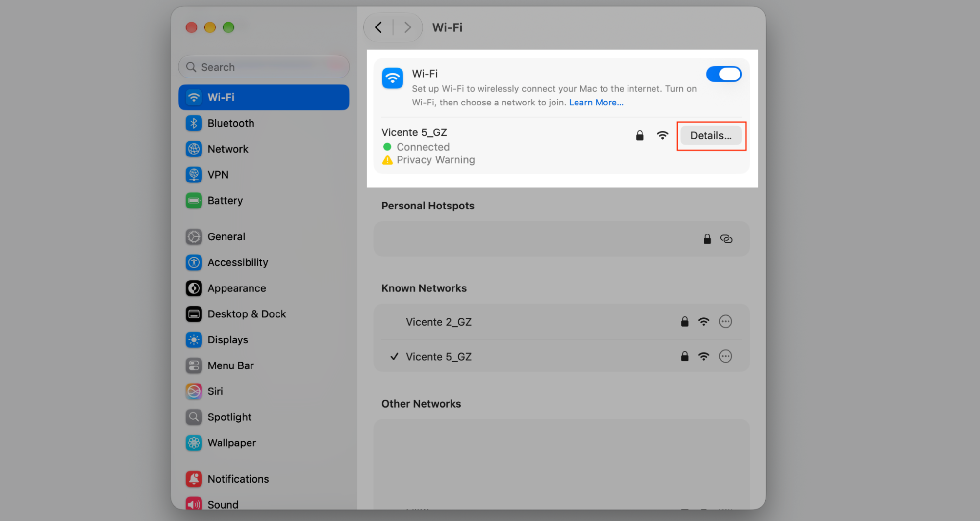
Task: Select checked Vicente 5_GZ known network name
Action: point(439,357)
